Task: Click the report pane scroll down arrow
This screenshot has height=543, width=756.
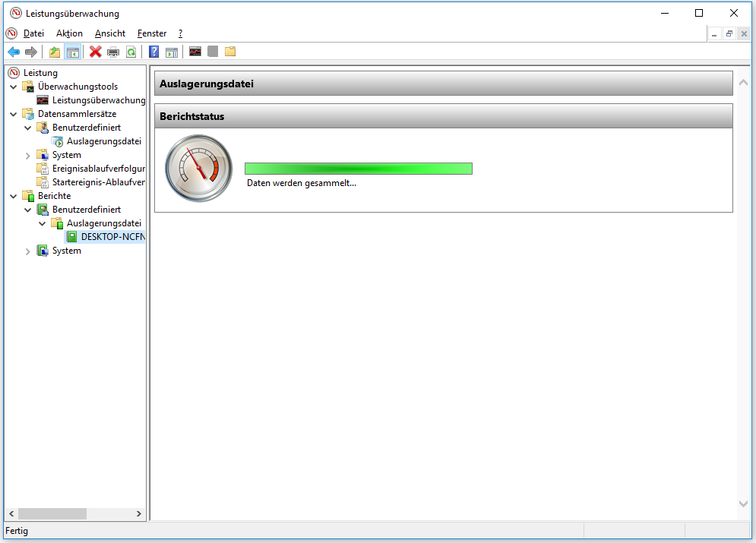Action: click(744, 504)
